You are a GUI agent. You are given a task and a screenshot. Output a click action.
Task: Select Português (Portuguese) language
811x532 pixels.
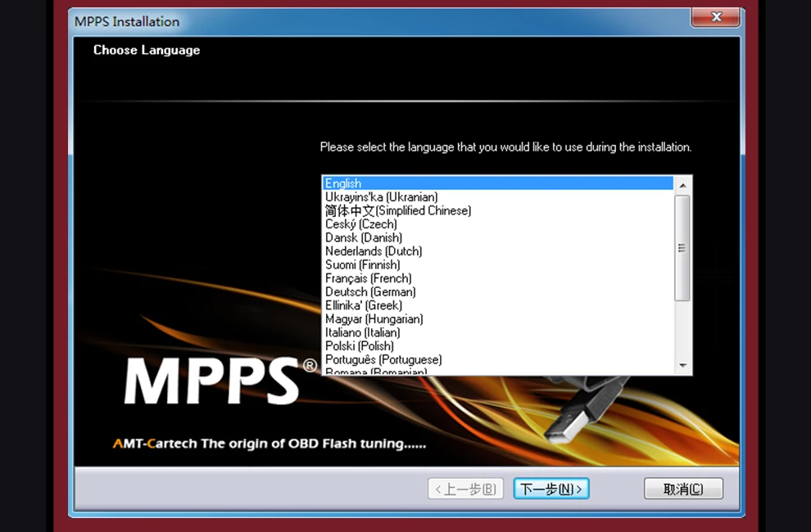coord(498,359)
